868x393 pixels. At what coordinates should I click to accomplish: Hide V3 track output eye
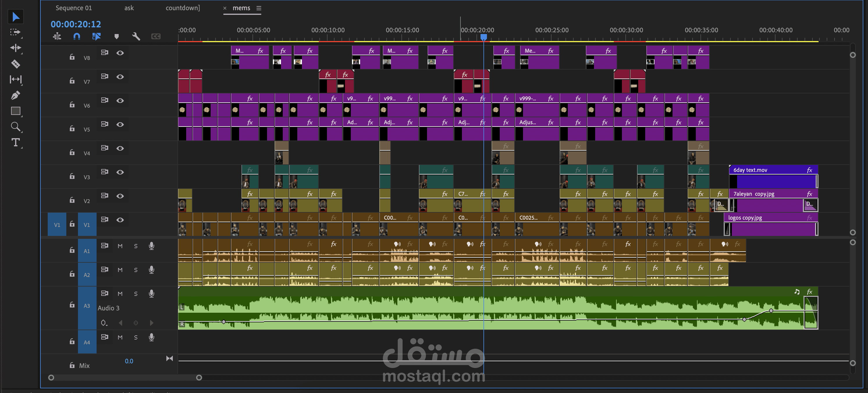(120, 172)
